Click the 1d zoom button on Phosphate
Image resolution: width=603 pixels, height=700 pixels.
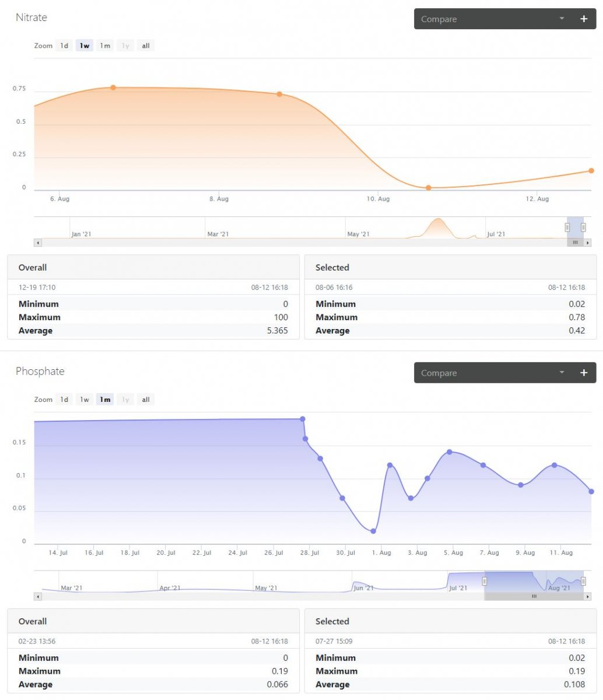[64, 400]
